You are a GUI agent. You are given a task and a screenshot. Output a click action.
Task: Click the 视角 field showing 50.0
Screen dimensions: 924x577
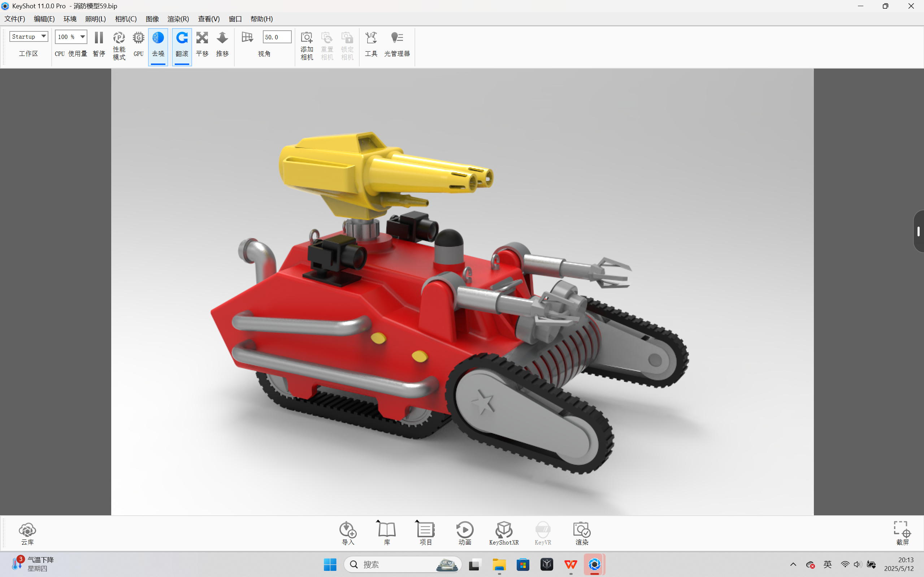tap(277, 37)
